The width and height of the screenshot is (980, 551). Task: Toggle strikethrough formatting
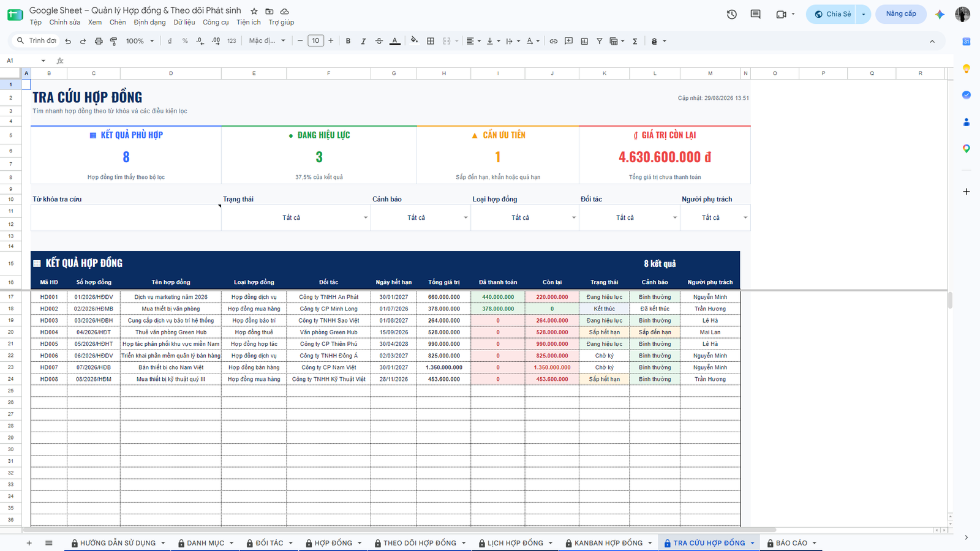tap(379, 41)
